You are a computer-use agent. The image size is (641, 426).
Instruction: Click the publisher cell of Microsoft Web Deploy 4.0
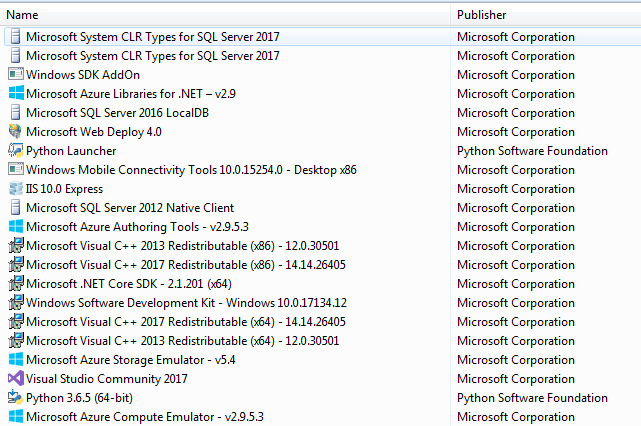tap(516, 132)
